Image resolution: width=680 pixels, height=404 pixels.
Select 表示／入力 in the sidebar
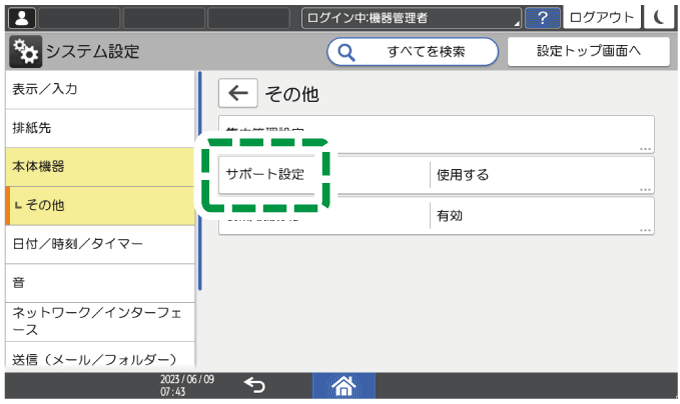[100, 89]
